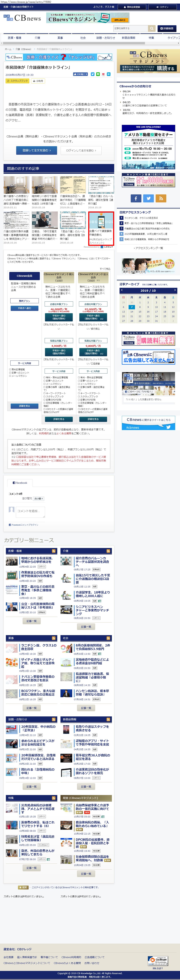Click 登録して全文を読む button
This screenshot has width=180, height=980.
(36, 150)
